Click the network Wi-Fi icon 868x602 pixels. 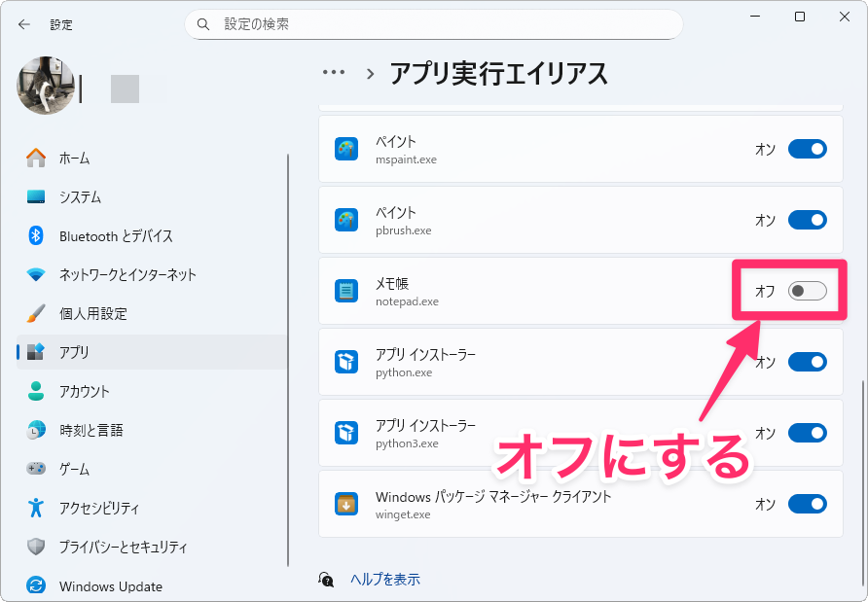36,274
